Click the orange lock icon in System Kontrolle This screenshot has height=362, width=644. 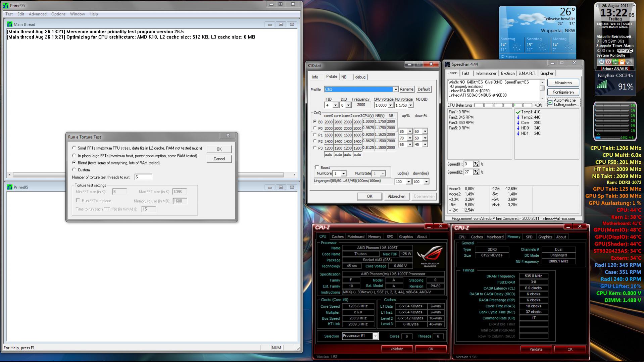[622, 62]
